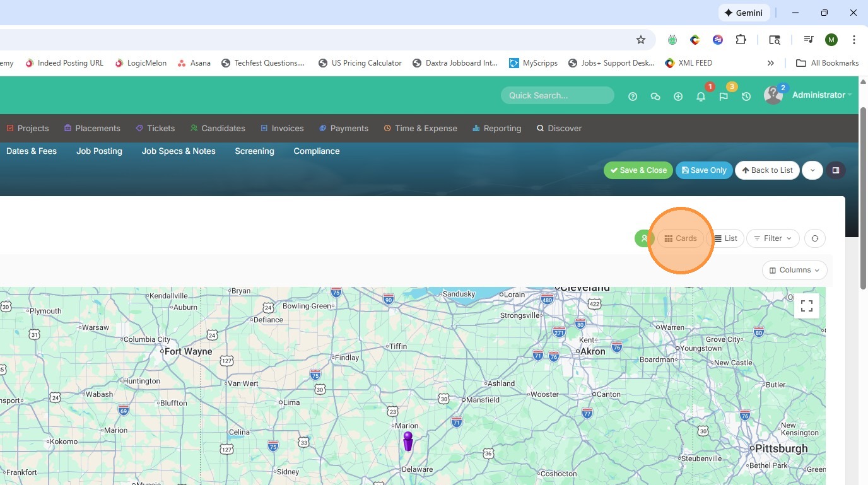Bookmark this page with the star icon
Screen dimensions: 868x485
[641, 40]
